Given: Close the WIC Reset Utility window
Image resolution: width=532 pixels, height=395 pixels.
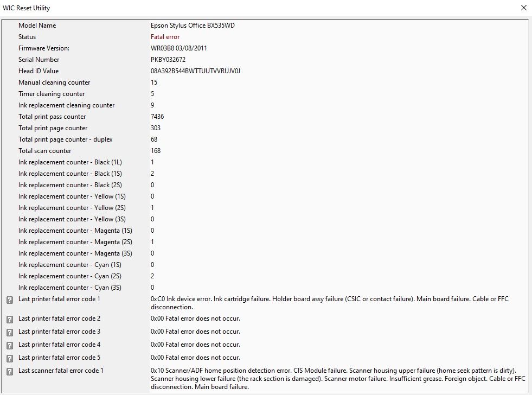Looking at the screenshot, I should click(523, 8).
